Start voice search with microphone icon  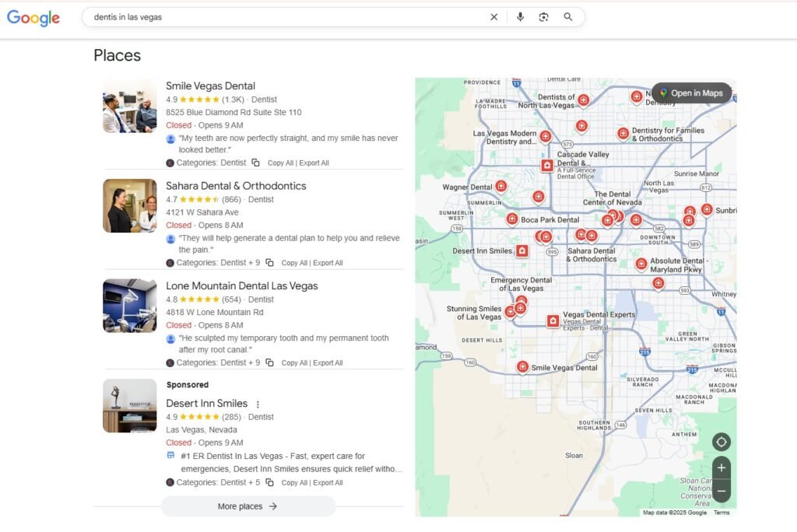(520, 17)
